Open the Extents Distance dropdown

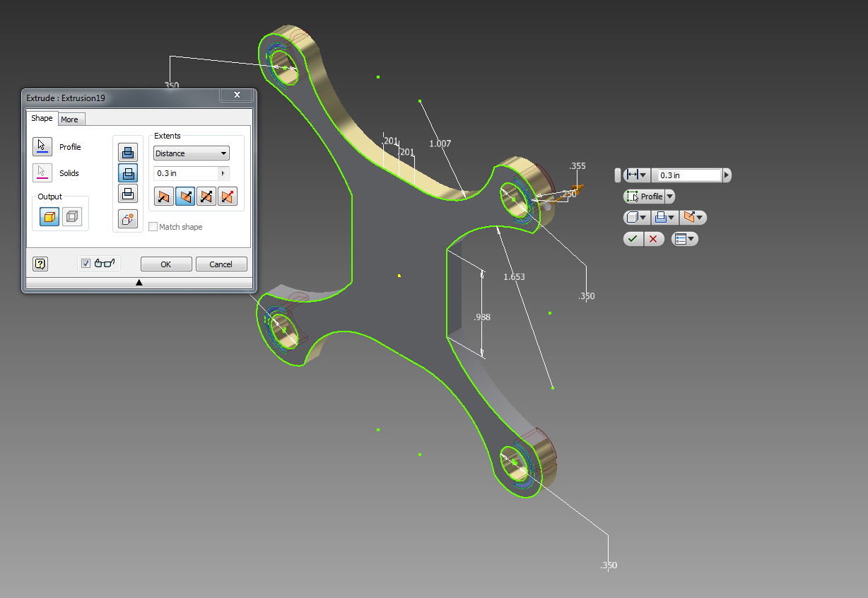coord(192,153)
